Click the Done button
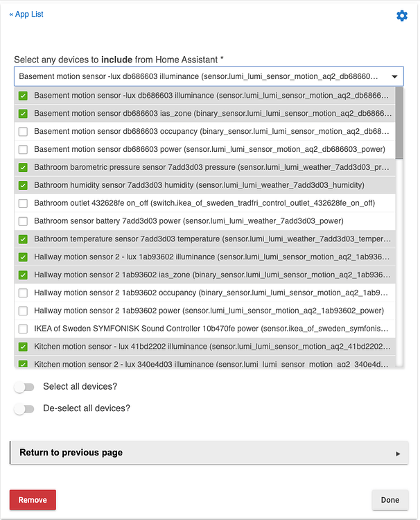This screenshot has height=520, width=420. pos(390,500)
